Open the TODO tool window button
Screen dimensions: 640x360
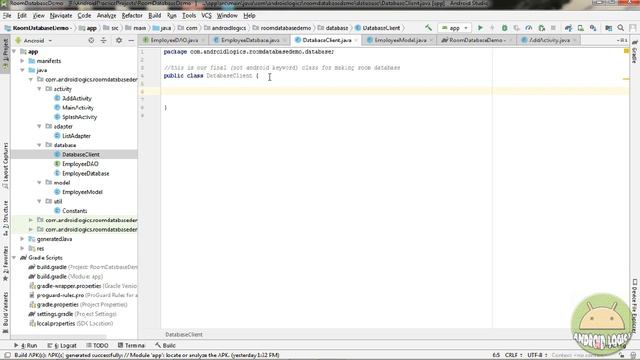click(x=97, y=345)
